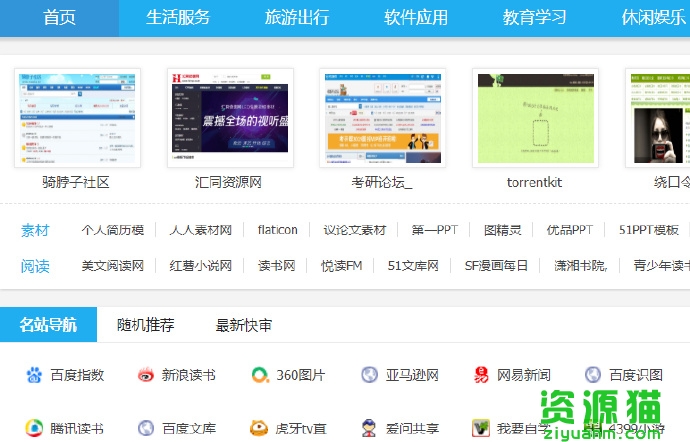Switch to the 随机推荐 tab
The height and width of the screenshot is (442, 690).
[x=146, y=325]
